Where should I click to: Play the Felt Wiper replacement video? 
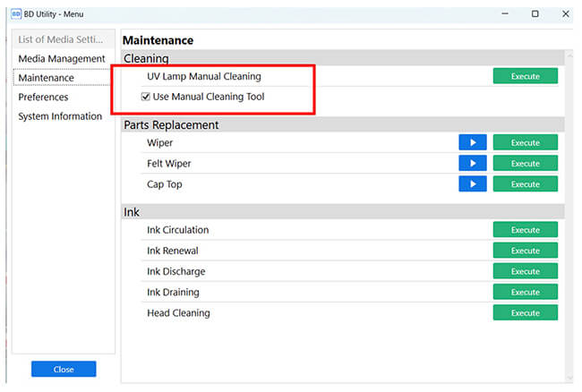[472, 163]
